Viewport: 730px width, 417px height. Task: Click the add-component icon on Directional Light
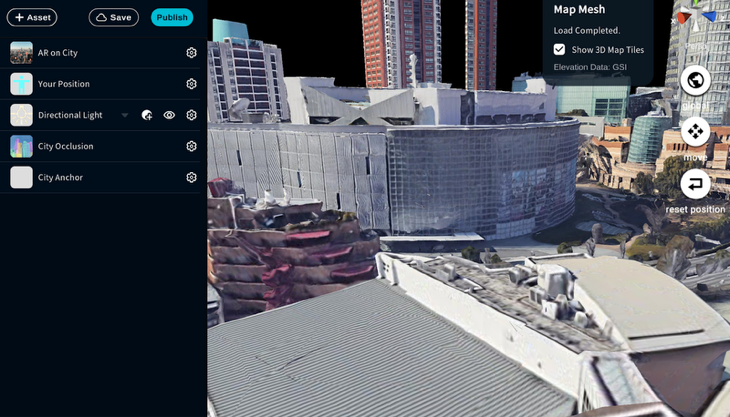(x=147, y=115)
